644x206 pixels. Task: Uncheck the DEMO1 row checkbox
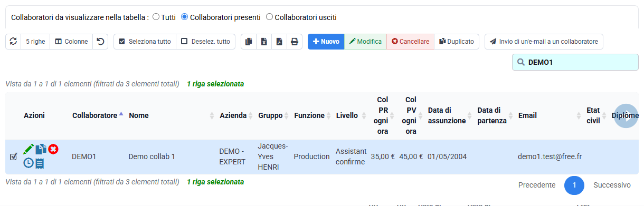[14, 156]
